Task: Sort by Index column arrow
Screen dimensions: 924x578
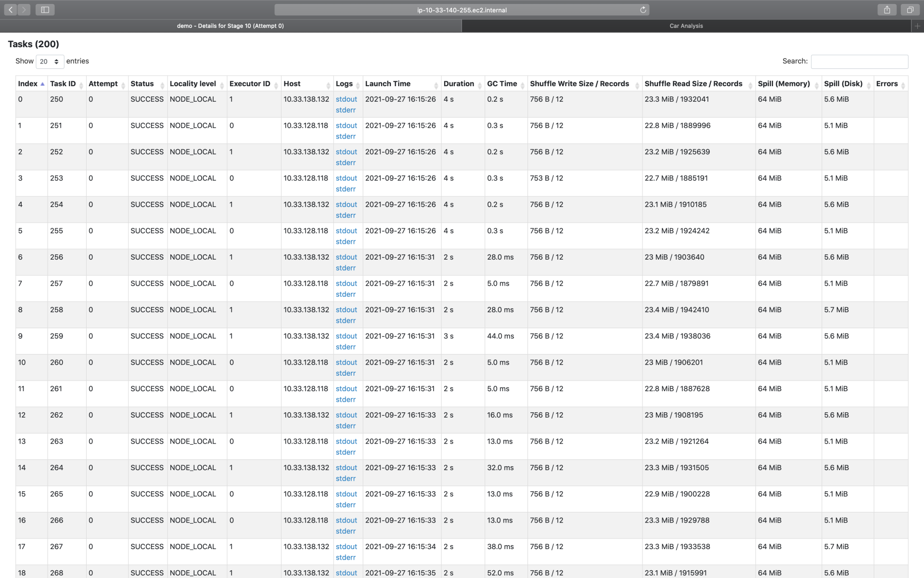Action: pos(42,84)
